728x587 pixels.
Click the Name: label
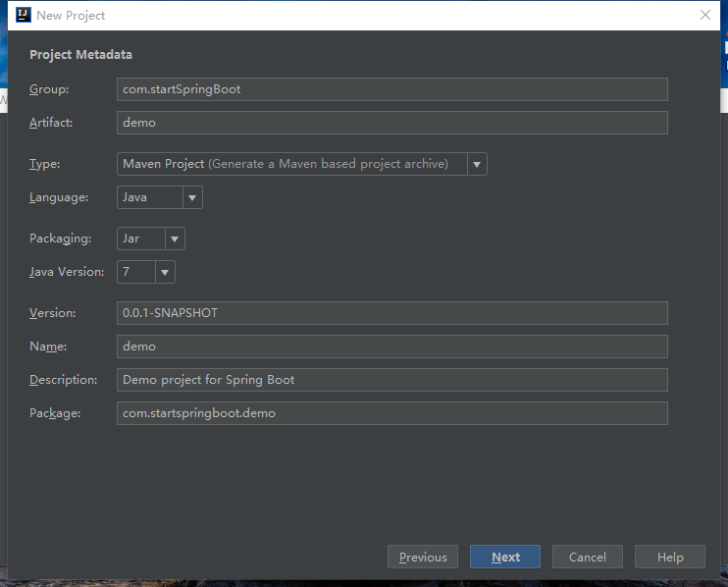(48, 347)
